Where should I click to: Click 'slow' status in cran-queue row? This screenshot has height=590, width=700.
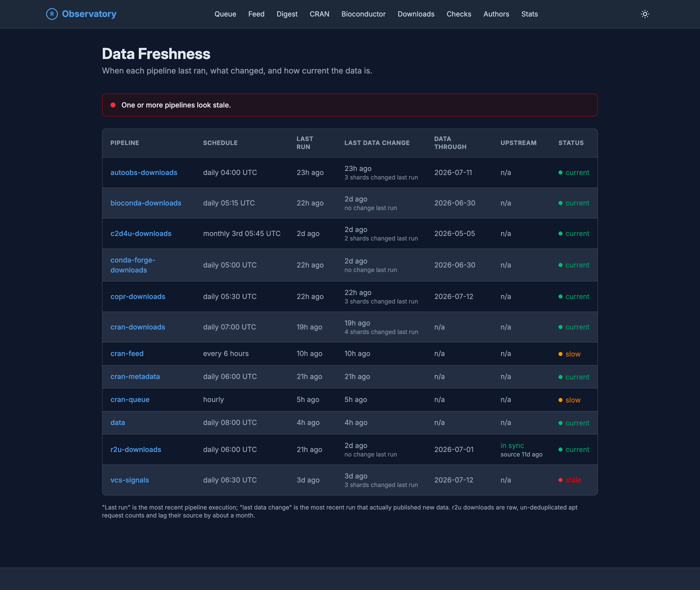point(573,400)
